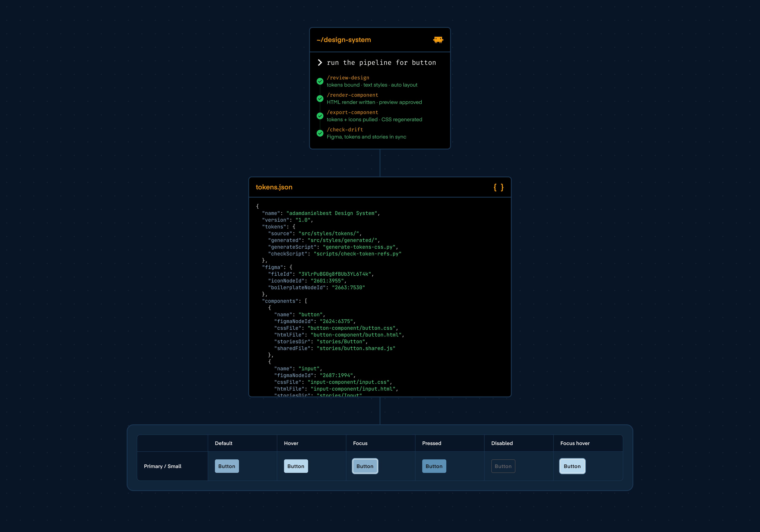Image resolution: width=760 pixels, height=532 pixels.
Task: Click the green check next to /review-design
Action: coord(320,81)
